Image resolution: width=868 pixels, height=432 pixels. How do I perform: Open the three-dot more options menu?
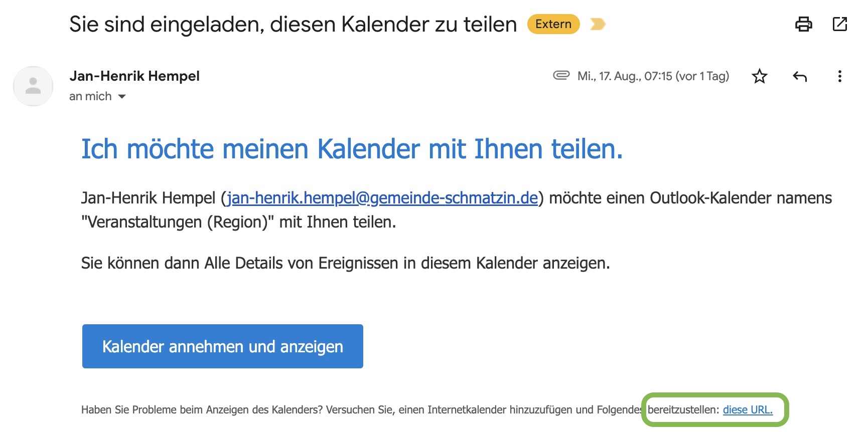839,76
